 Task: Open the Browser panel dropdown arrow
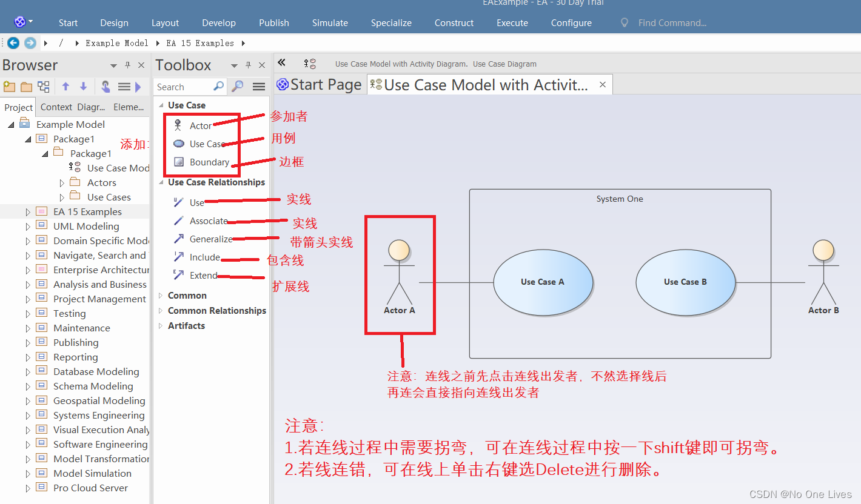pos(113,65)
